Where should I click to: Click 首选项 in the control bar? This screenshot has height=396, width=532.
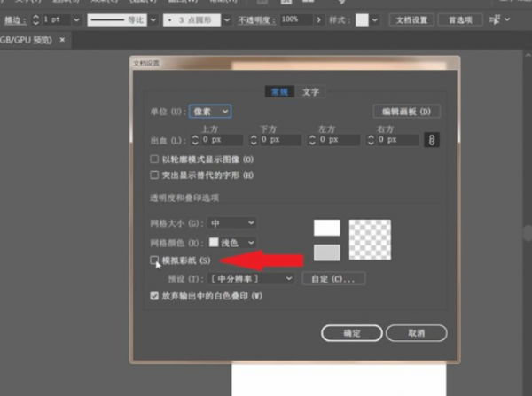(x=460, y=20)
